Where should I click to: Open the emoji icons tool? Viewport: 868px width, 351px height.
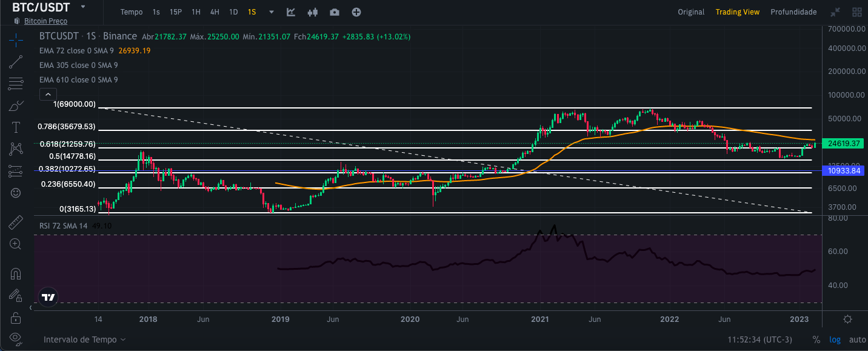pos(16,193)
